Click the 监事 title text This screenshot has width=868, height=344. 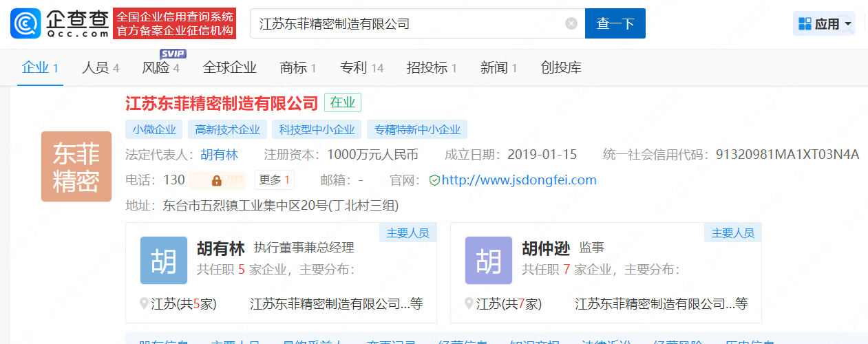pyautogui.click(x=591, y=248)
